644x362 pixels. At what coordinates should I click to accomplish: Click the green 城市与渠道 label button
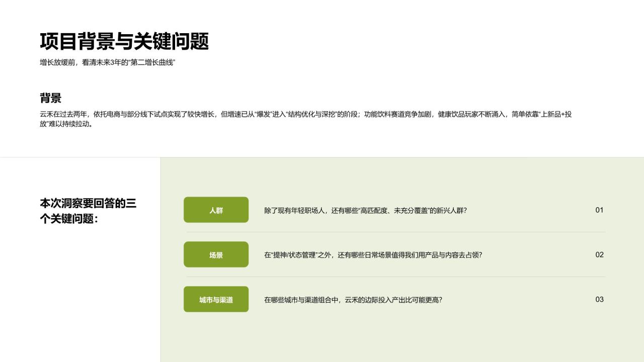click(216, 299)
